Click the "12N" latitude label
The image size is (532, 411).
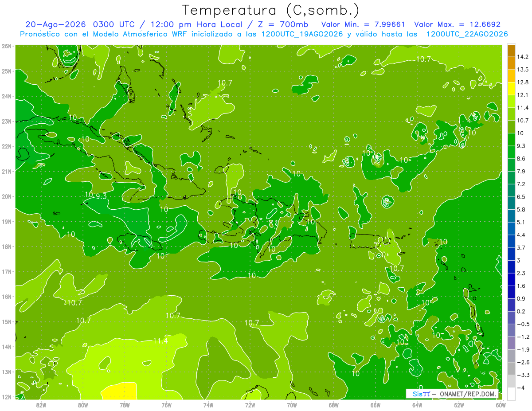pyautogui.click(x=7, y=397)
